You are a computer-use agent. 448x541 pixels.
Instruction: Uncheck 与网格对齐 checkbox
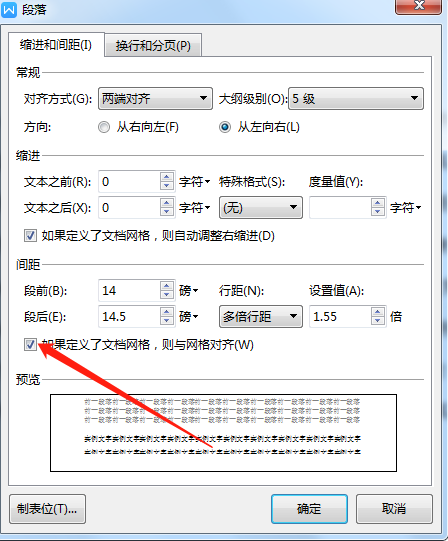click(x=30, y=344)
